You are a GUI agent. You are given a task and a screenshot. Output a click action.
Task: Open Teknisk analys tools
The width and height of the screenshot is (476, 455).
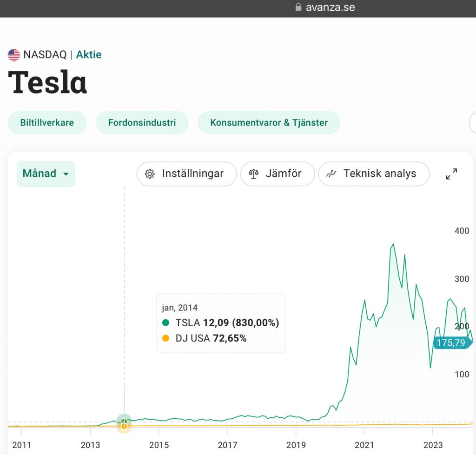[x=374, y=174]
